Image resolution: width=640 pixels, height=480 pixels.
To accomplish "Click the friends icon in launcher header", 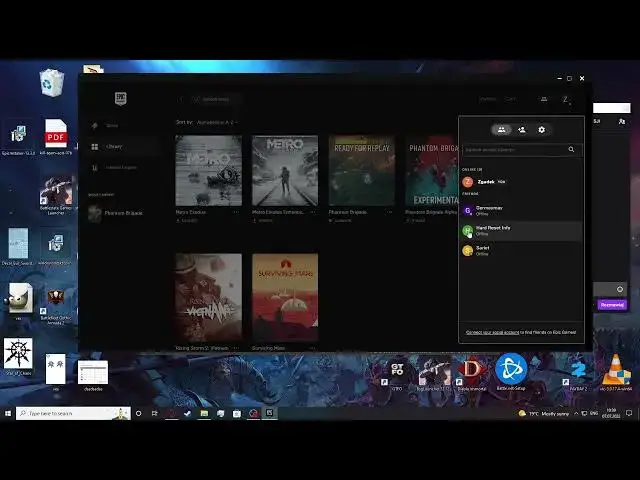I will pyautogui.click(x=544, y=99).
